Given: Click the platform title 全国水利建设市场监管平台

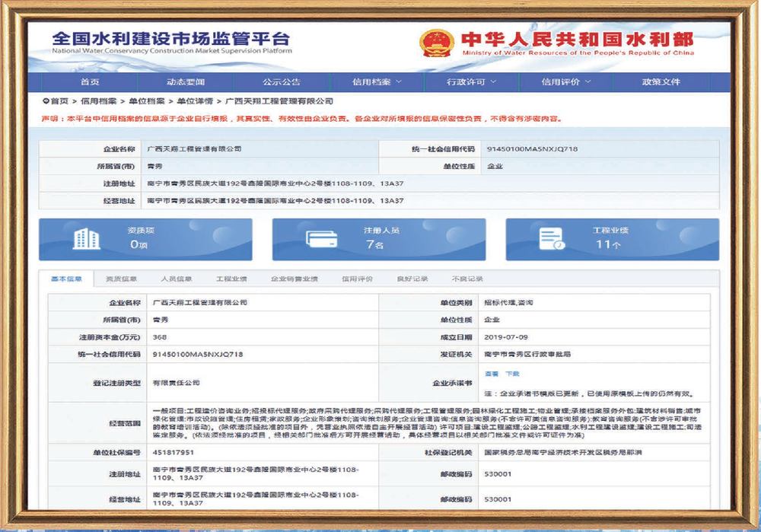Looking at the screenshot, I should click(170, 39).
